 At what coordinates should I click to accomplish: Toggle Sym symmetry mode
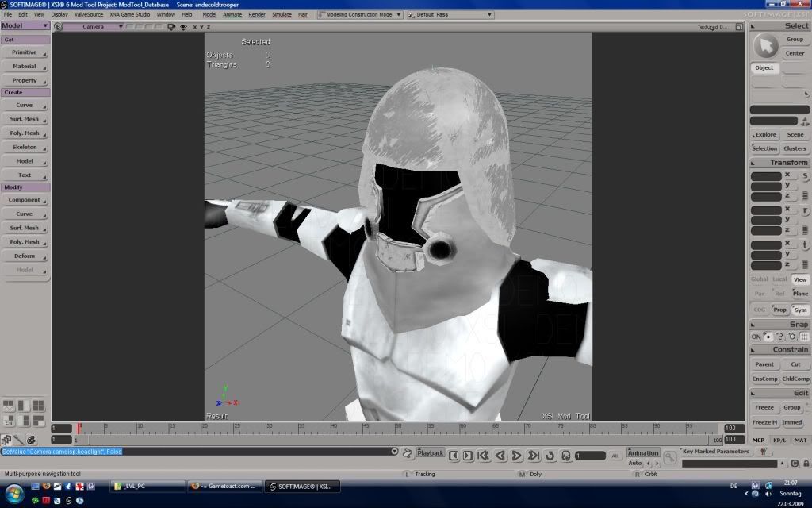(x=800, y=310)
